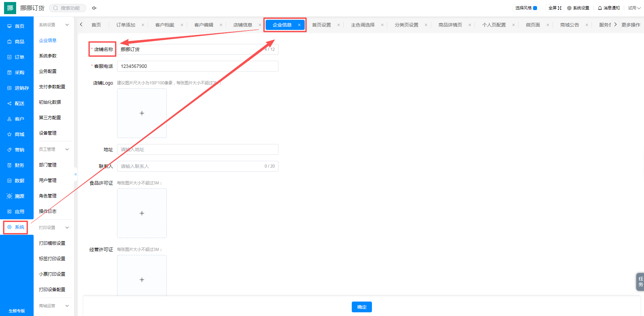Image resolution: width=644 pixels, height=316 pixels.
Task: Collapse the 系统设置 submenu group
Action: pos(67,25)
